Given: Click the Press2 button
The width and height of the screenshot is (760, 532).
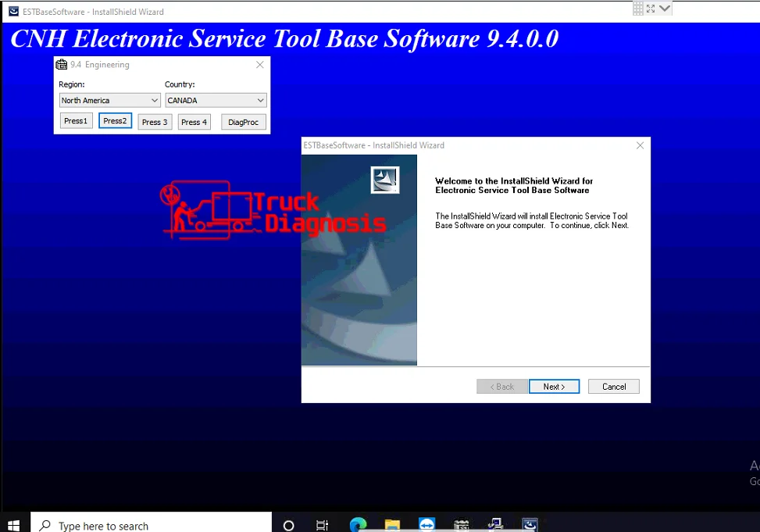Looking at the screenshot, I should tap(115, 121).
